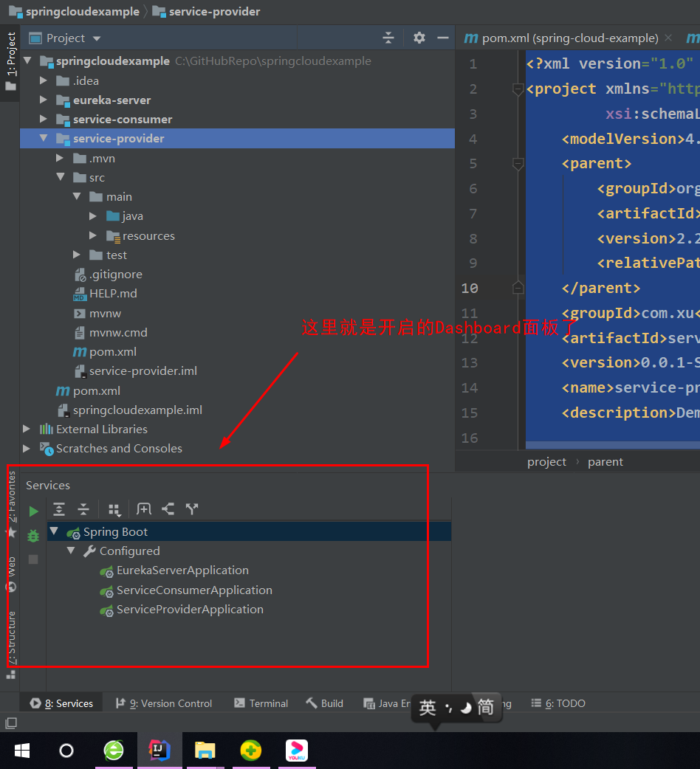Screen dimensions: 700x769
Task: Select ServiceConsumerApplication in Services
Action: [193, 590]
